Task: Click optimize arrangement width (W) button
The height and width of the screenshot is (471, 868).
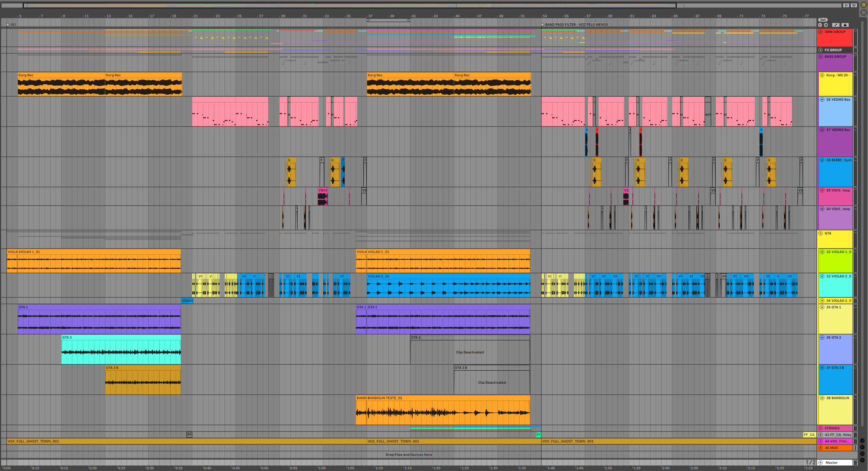Action: 854,5
